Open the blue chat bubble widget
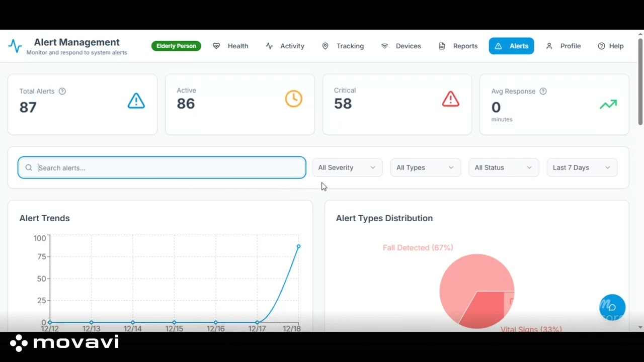 (x=612, y=307)
